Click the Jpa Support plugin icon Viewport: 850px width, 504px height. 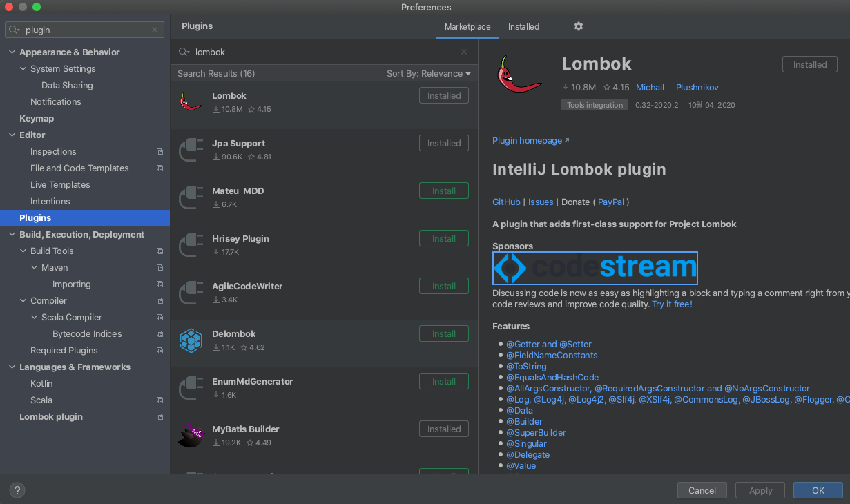pos(191,149)
